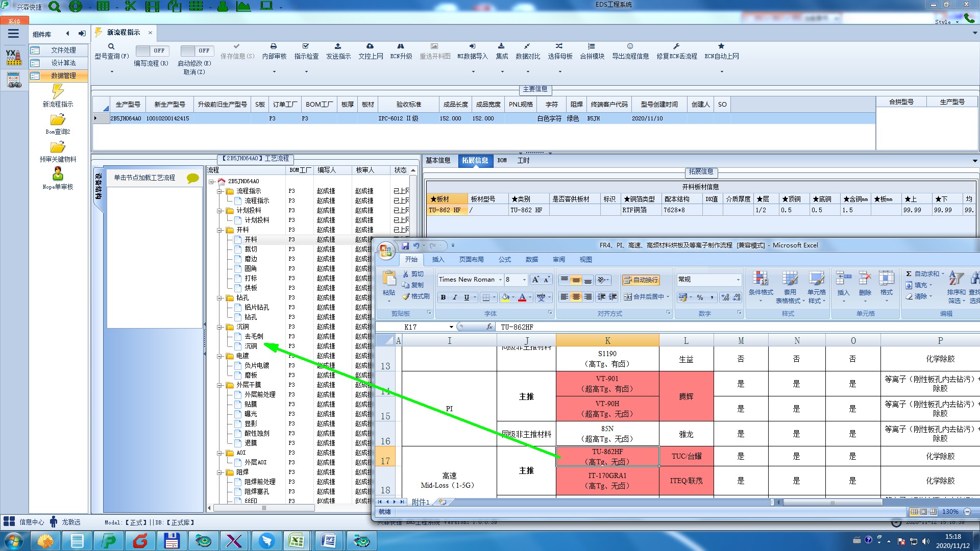This screenshot has width=980, height=551.
Task: Open the Excel 页面布局 ribbon tab
Action: pos(471,259)
